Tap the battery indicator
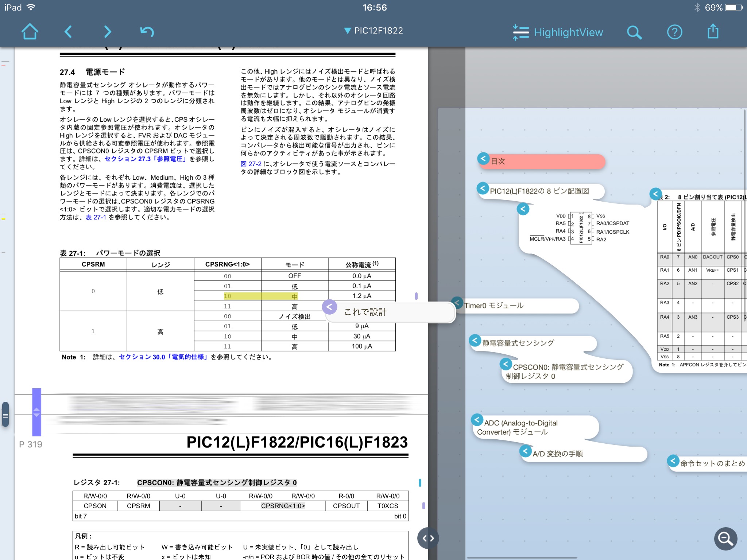This screenshot has width=747, height=560. point(734,8)
